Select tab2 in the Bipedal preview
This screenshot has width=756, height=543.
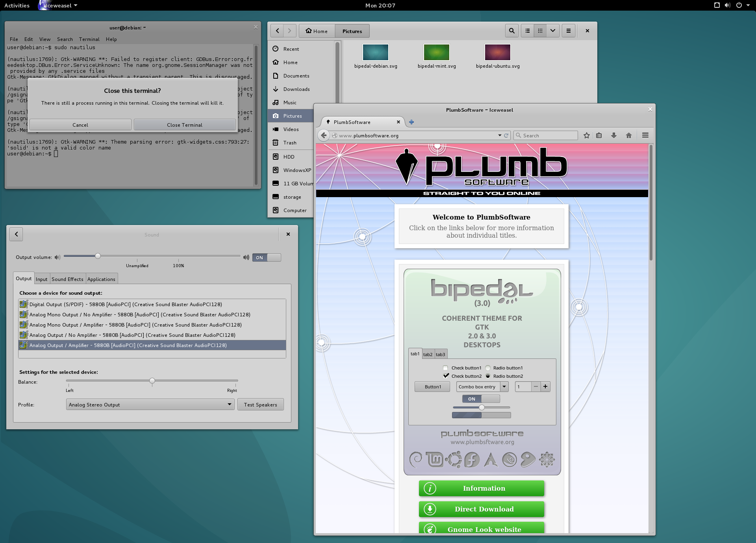point(428,354)
